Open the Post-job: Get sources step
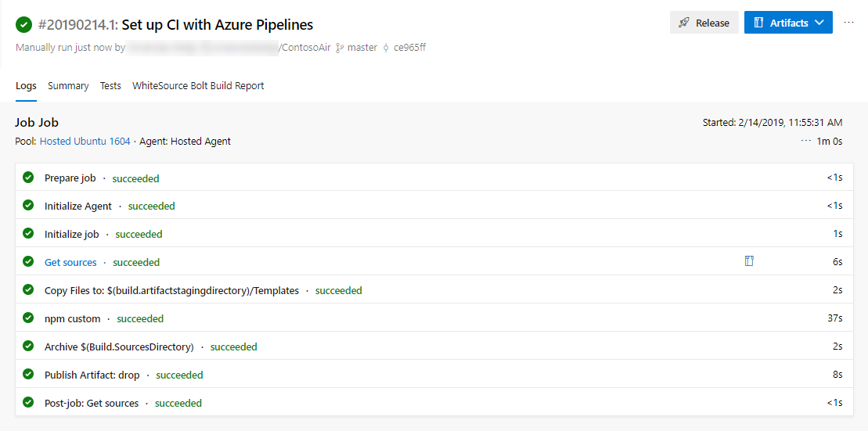The height and width of the screenshot is (431, 868). 434,402
